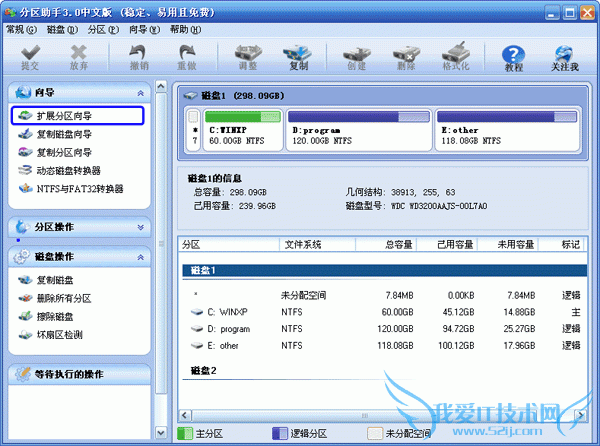Select the small unallocated block marked * 7
Screen dimensions: 600x446
tap(194, 129)
